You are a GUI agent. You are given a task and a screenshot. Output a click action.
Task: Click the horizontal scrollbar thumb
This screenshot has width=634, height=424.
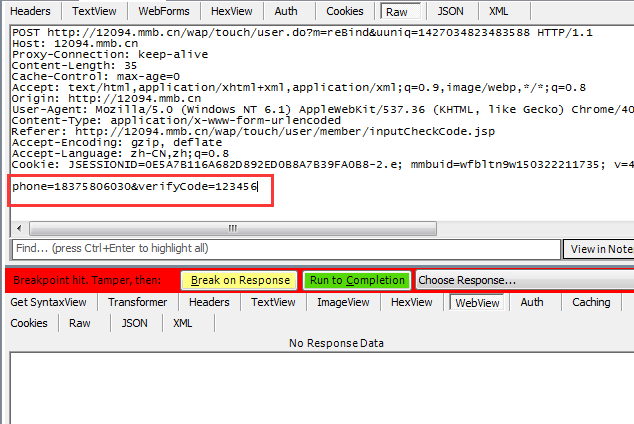coord(233,228)
